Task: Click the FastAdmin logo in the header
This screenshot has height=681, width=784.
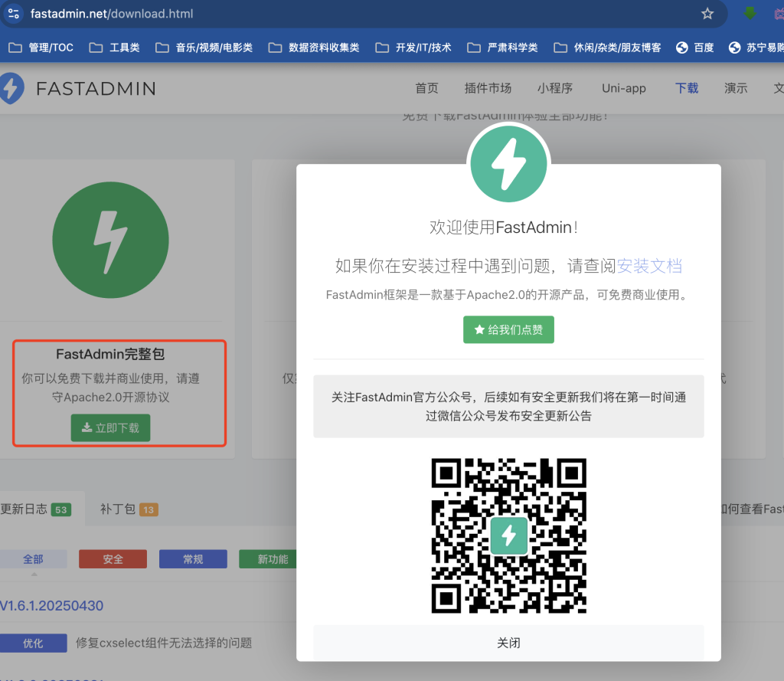Action: click(x=78, y=89)
